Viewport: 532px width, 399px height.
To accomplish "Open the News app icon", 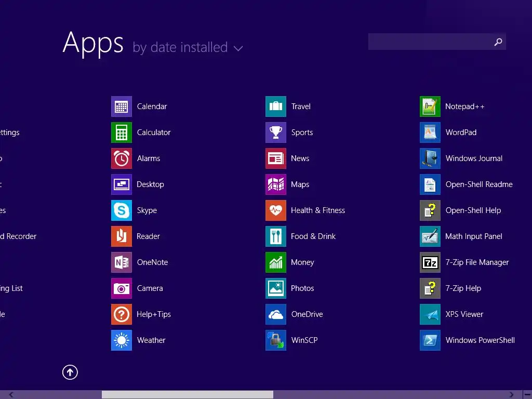I will 276,158.
